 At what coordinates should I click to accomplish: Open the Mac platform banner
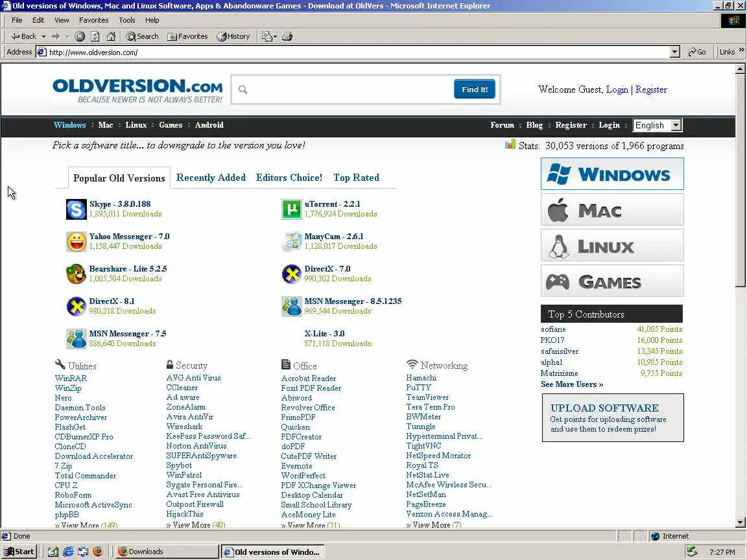[x=612, y=209]
